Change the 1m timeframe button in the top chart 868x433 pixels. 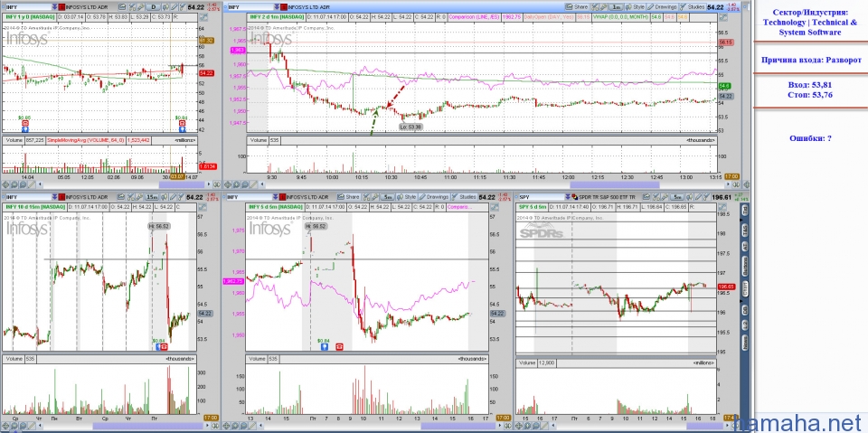[616, 6]
